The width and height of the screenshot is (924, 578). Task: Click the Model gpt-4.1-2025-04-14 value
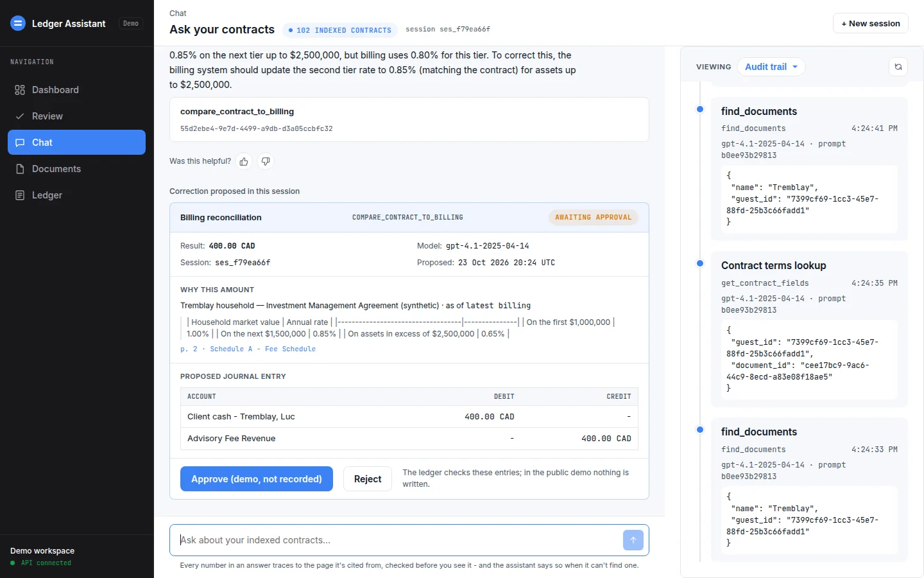click(x=488, y=246)
